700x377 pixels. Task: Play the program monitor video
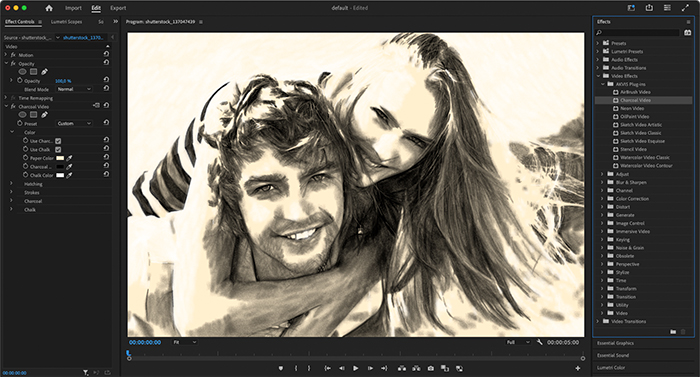pyautogui.click(x=356, y=368)
